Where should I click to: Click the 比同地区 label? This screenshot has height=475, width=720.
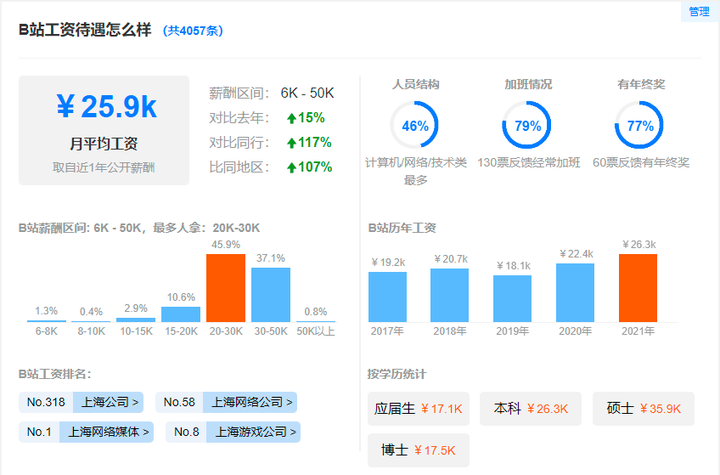coord(239,167)
